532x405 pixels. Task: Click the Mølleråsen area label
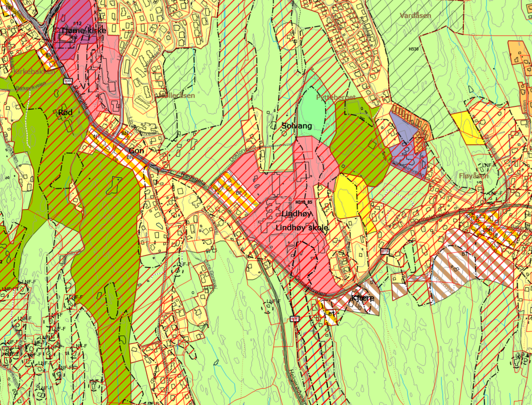click(x=177, y=95)
